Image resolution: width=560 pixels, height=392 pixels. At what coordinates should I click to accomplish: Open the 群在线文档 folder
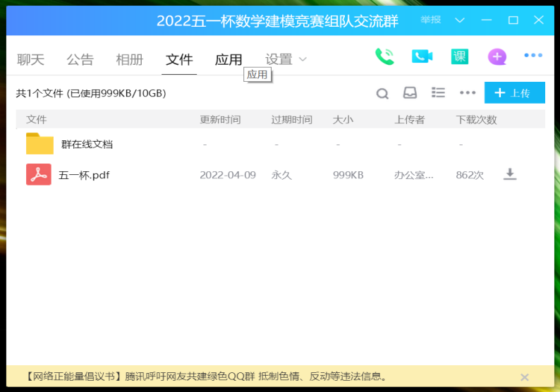coord(87,145)
